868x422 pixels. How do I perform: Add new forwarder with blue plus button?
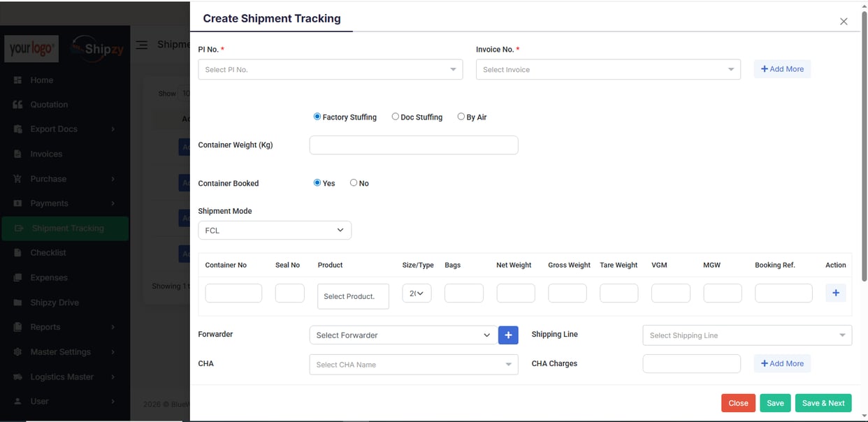point(508,335)
